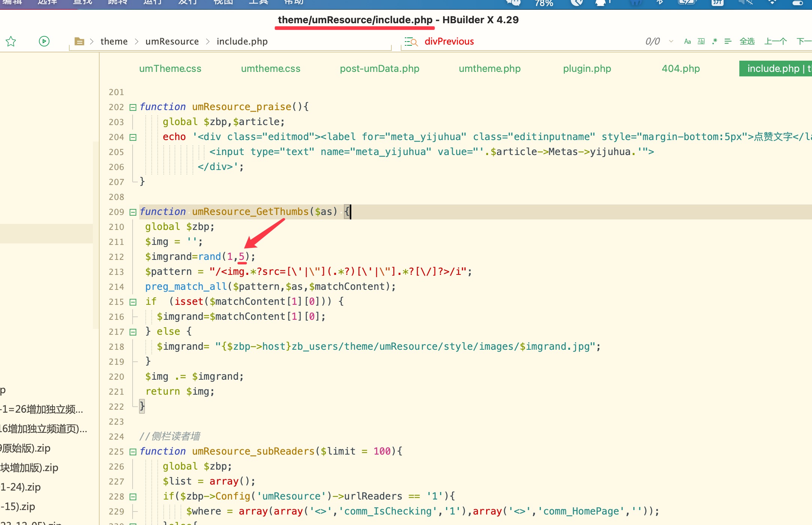Open the 16增加独立频道页)... sidebar item
The image size is (812, 525).
click(x=43, y=429)
